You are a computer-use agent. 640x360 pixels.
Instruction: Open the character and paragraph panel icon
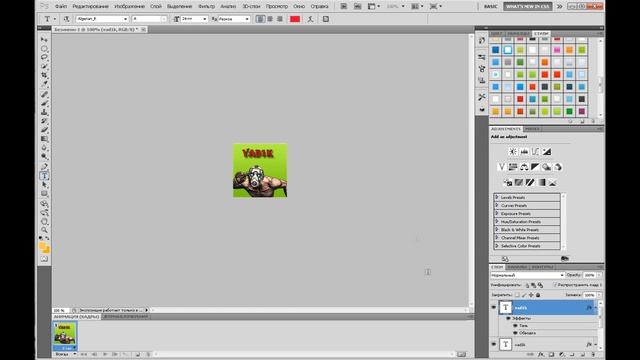click(326, 19)
